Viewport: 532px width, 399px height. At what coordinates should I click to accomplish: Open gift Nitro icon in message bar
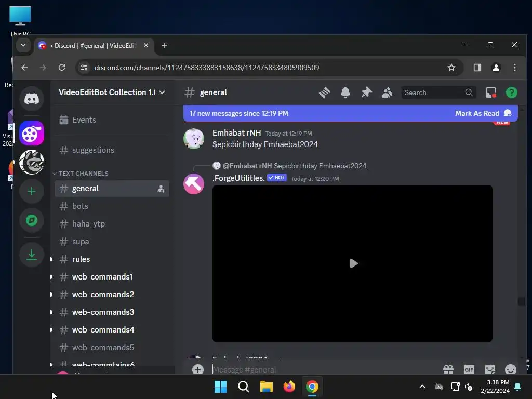[448, 369]
